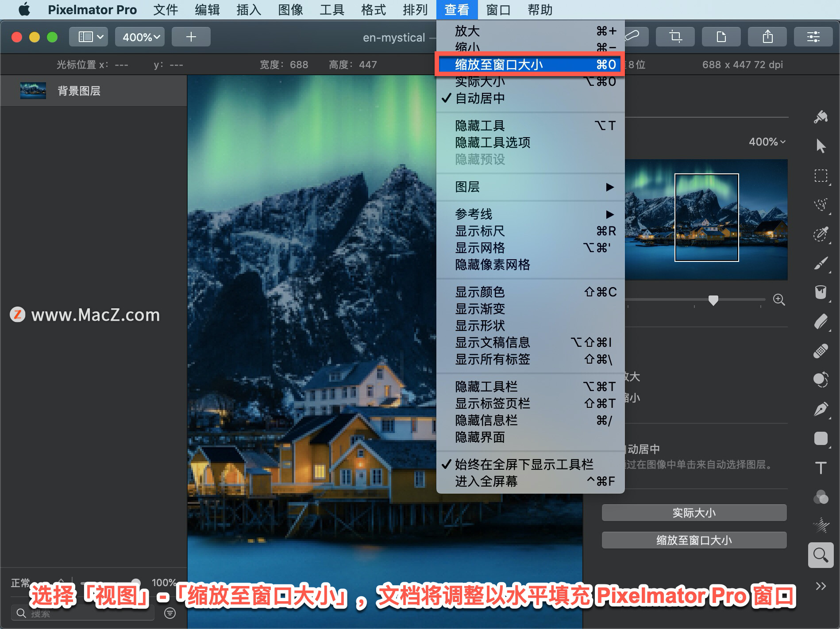Click the Crop toolbar button
Image resolution: width=840 pixels, height=629 pixels.
tap(675, 37)
